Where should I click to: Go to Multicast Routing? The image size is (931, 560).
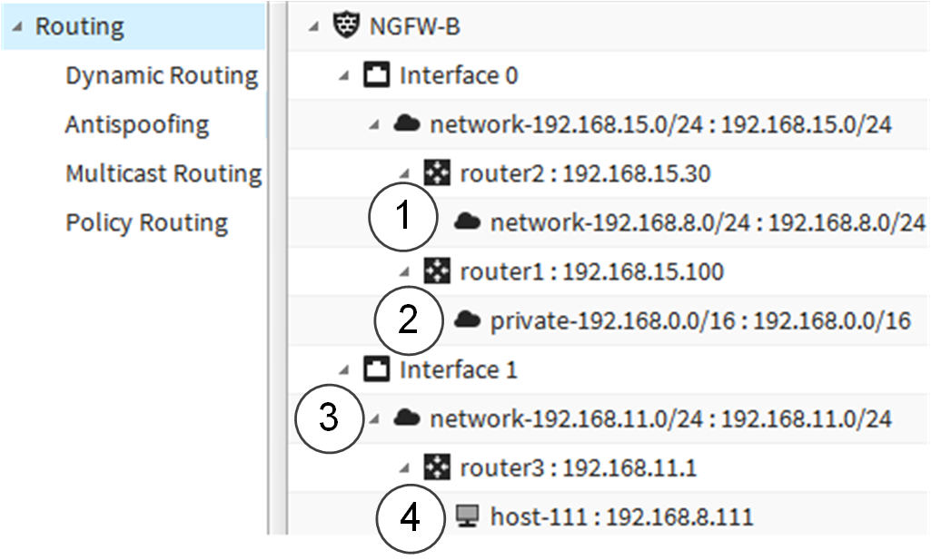tap(163, 173)
